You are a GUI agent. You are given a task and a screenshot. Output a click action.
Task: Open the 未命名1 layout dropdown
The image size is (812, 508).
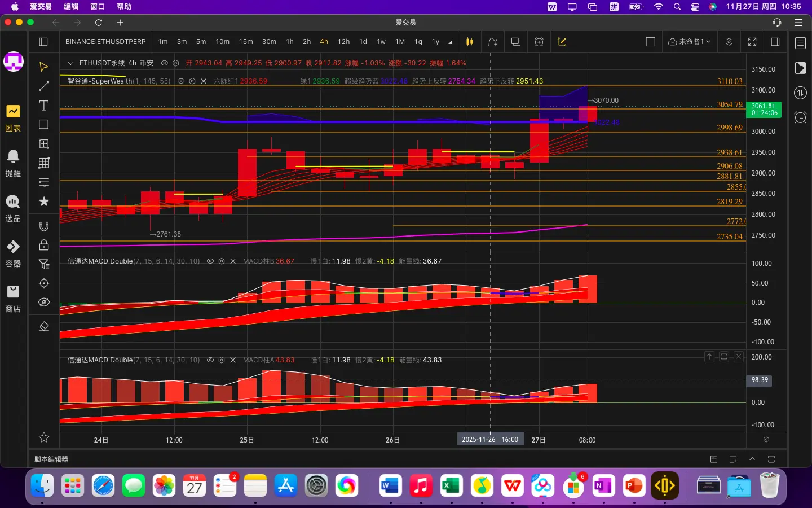tap(689, 42)
